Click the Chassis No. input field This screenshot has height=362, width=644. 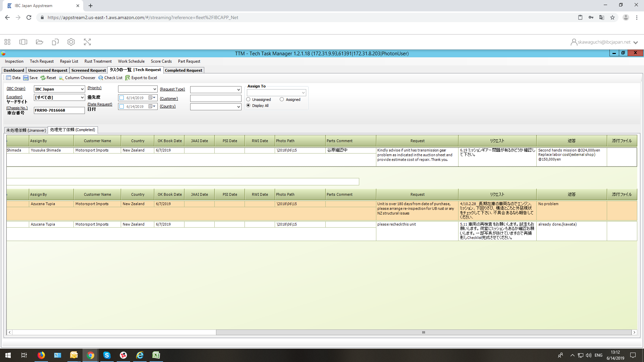[x=59, y=110]
